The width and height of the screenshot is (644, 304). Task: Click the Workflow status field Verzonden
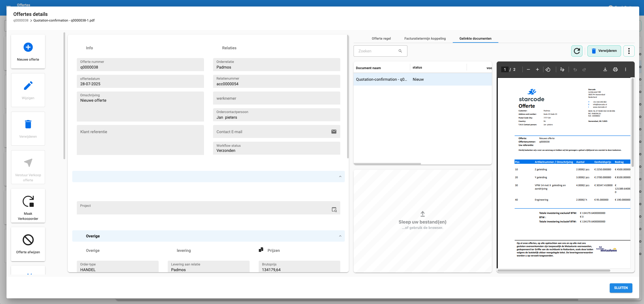pos(276,148)
